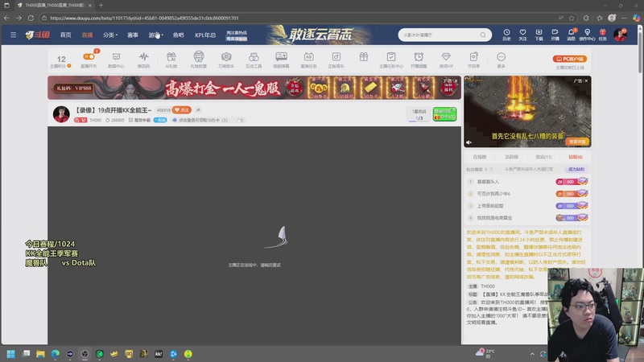Expand the 分类 category dropdown

click(x=110, y=35)
